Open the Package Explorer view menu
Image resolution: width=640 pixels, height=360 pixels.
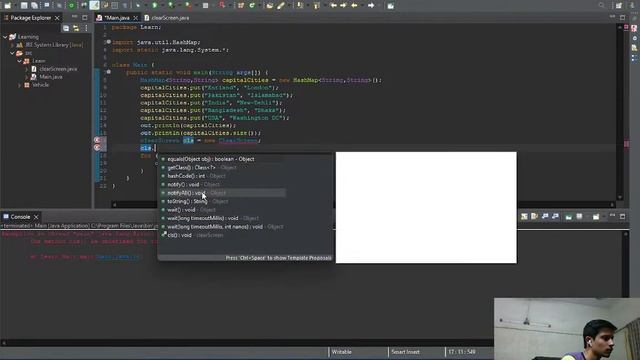pos(86,28)
